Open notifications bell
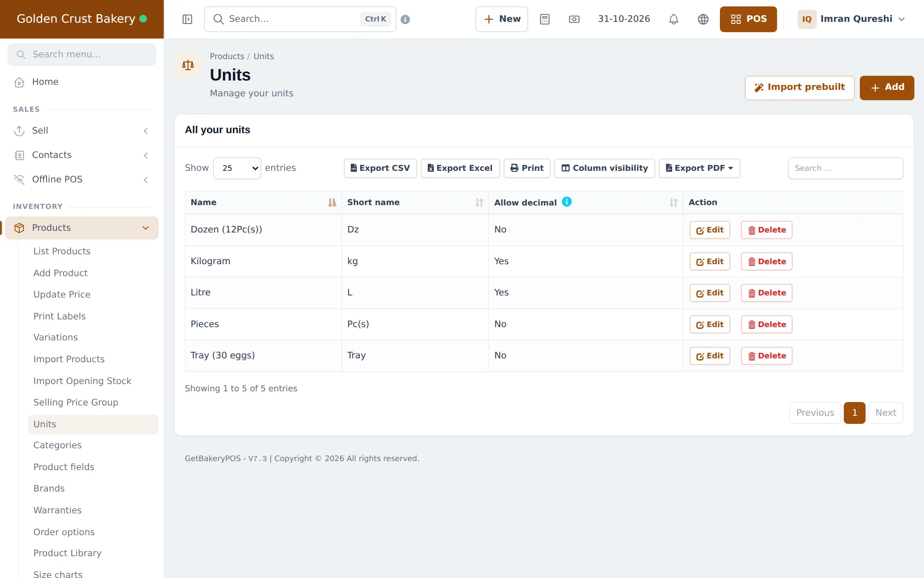924x578 pixels. click(674, 19)
